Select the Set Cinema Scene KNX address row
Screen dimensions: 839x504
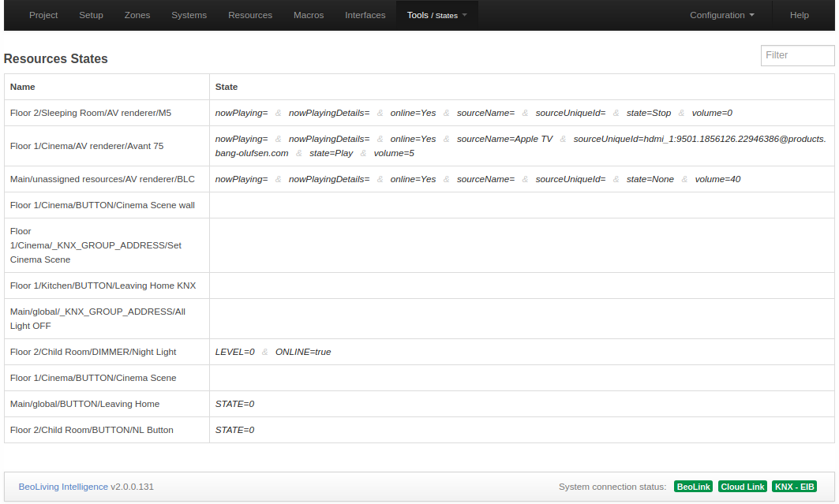(x=420, y=245)
